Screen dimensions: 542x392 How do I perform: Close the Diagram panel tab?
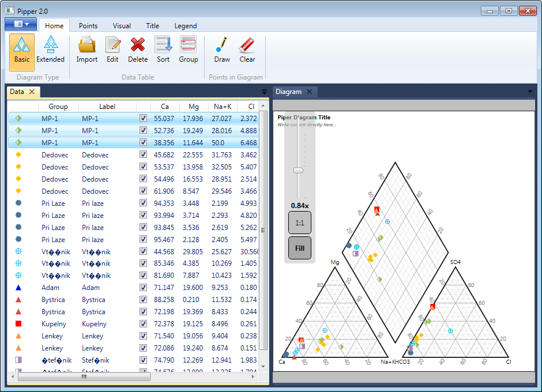[x=310, y=92]
